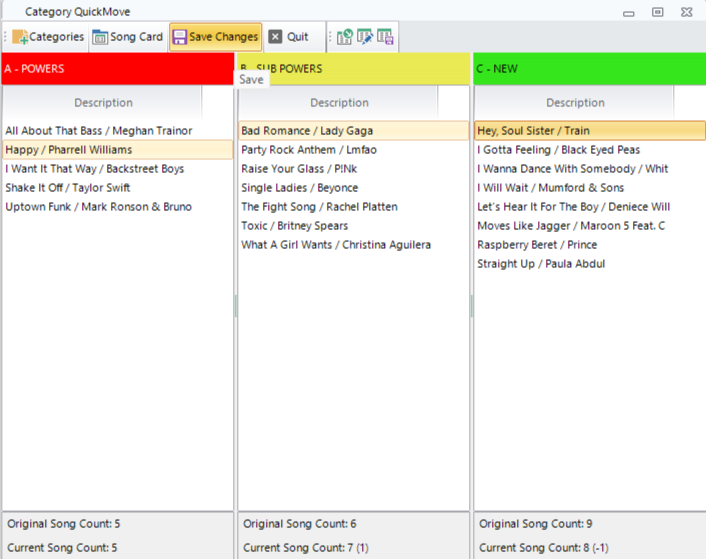Click the last purple grid icon in toolbar

click(385, 37)
